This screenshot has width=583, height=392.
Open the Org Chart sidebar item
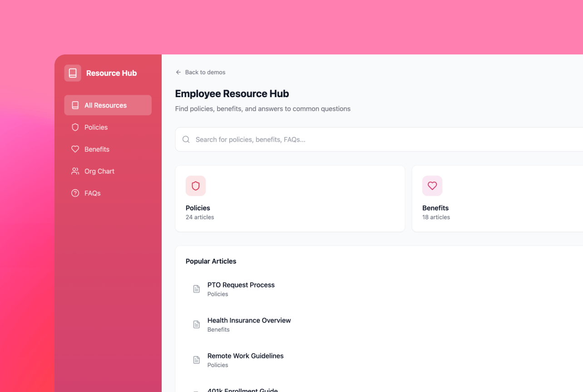(x=99, y=171)
